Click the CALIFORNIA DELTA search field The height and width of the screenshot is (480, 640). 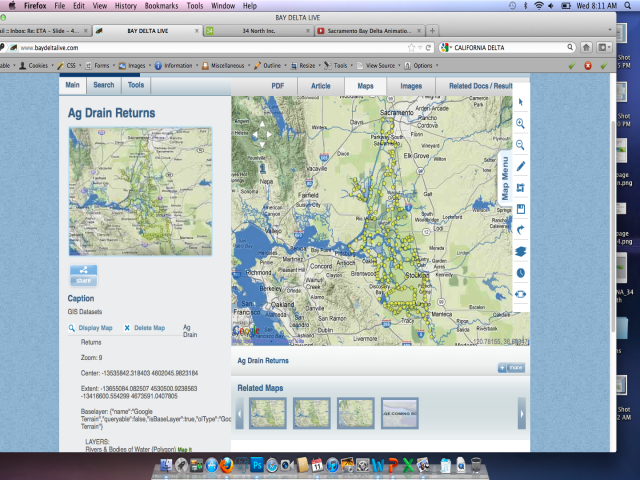pyautogui.click(x=507, y=48)
